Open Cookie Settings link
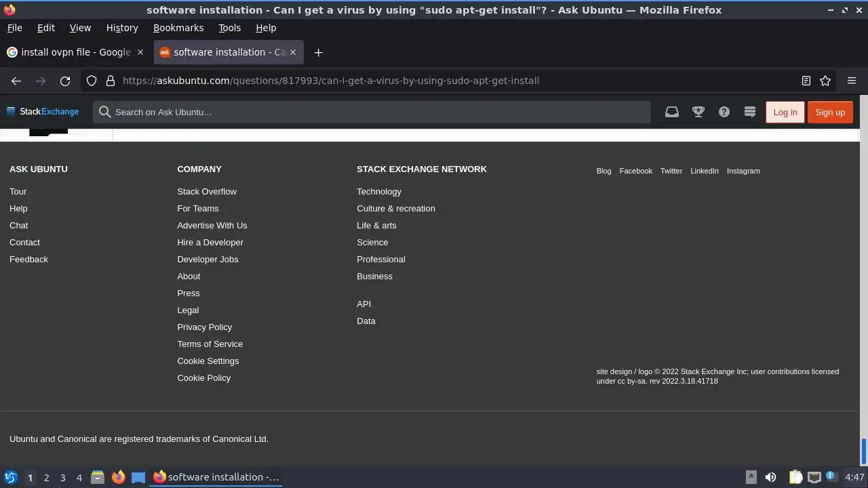The image size is (868, 488). pos(208,361)
